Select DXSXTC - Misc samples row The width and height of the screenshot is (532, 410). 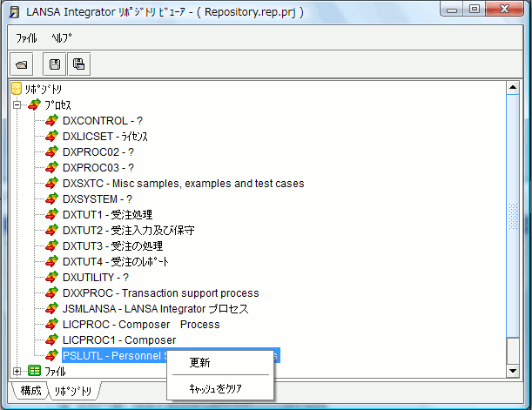(x=183, y=183)
